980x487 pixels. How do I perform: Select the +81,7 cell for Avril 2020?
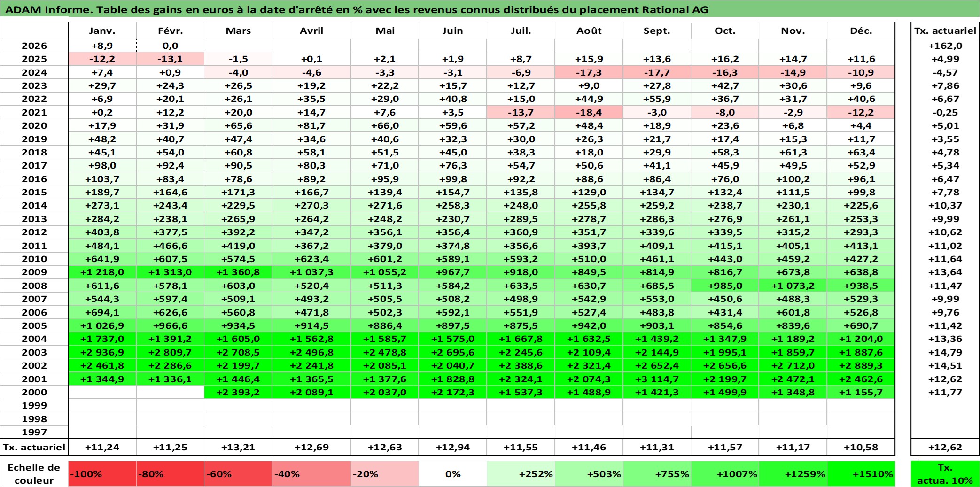click(x=311, y=125)
